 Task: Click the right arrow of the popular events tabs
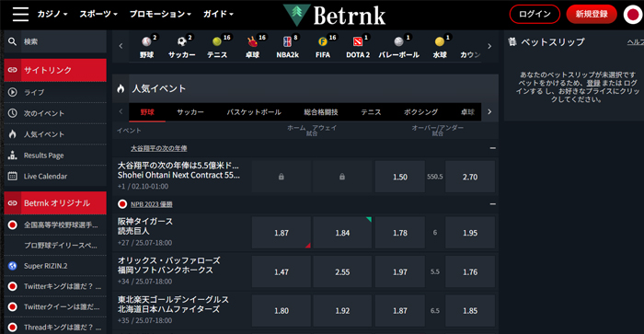(x=489, y=111)
